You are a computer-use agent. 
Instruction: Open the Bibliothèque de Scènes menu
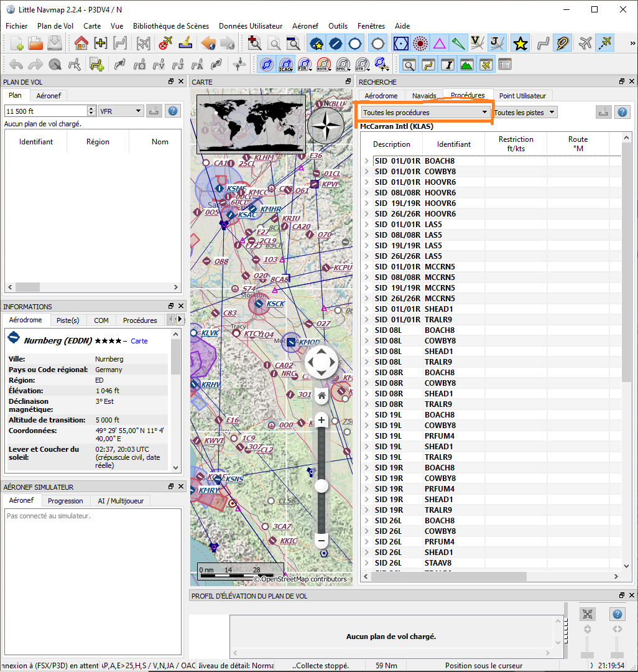coord(172,26)
